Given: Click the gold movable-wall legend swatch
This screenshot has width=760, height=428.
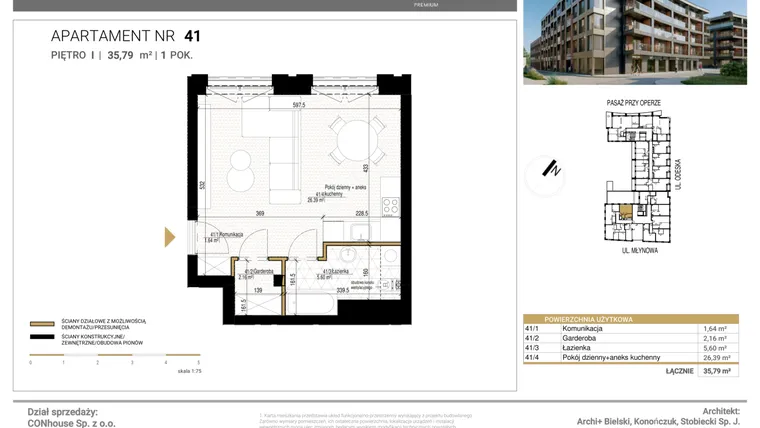Looking at the screenshot, I should pos(42,324).
